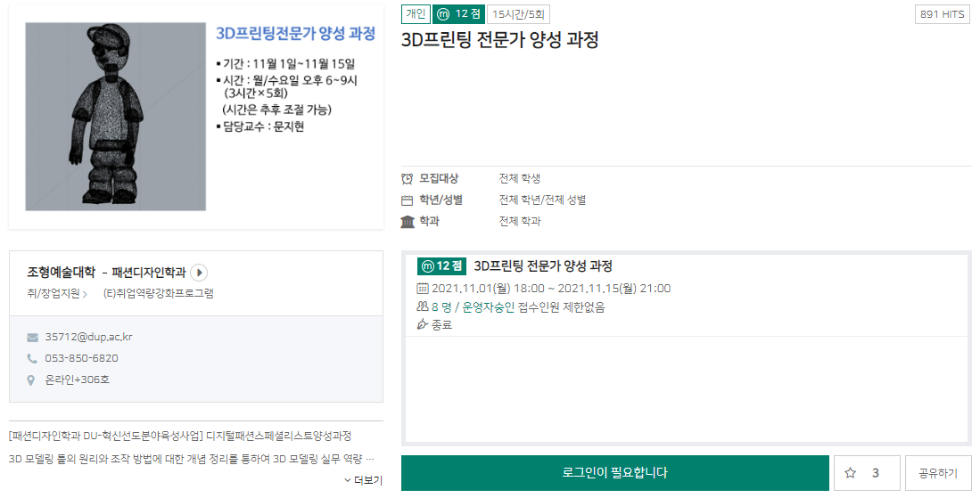The width and height of the screenshot is (980, 498).
Task: Click the 개인 tag badge
Action: pos(416,13)
